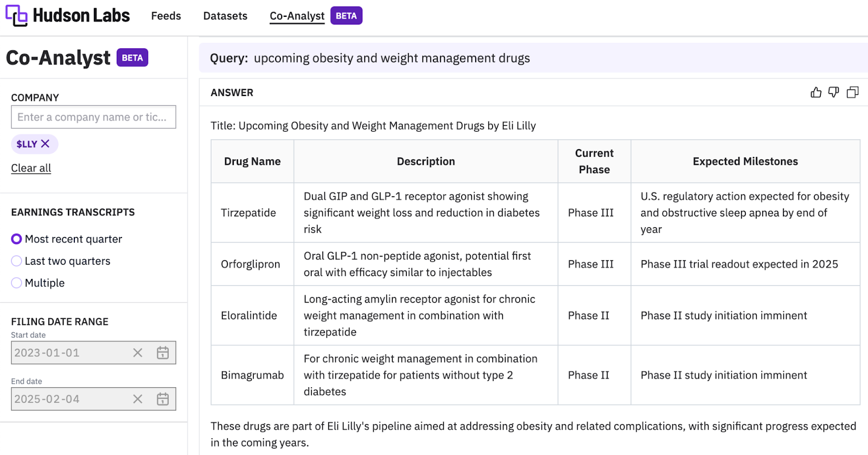Clear the end date value
Image resolution: width=868 pixels, height=455 pixels.
tap(138, 399)
